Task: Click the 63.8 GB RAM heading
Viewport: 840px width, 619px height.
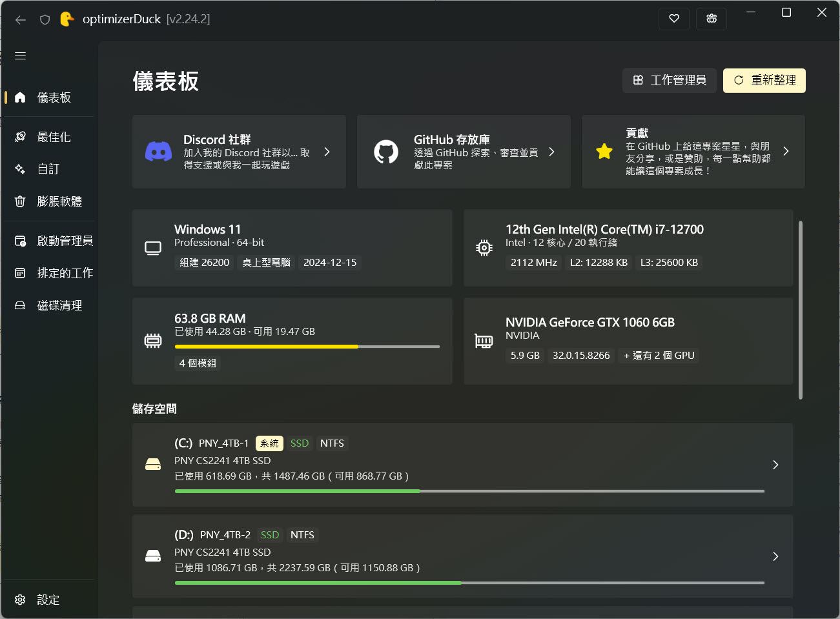Action: point(210,318)
